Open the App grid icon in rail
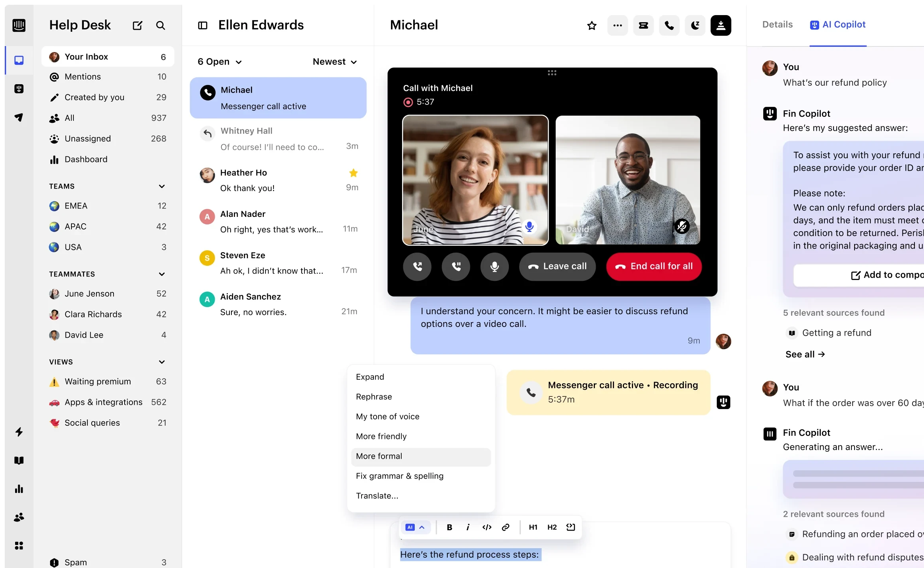This screenshot has width=924, height=568. [19, 545]
